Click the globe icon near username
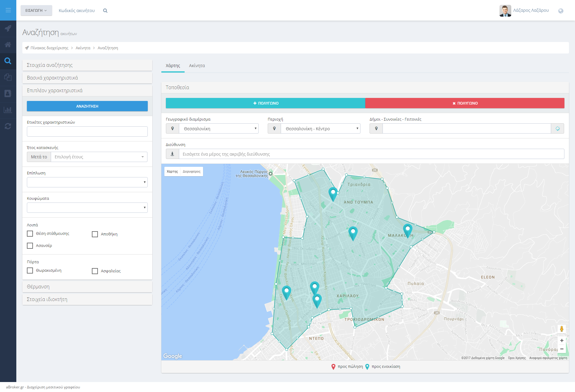Screen dimensions: 575x392 [x=560, y=11]
